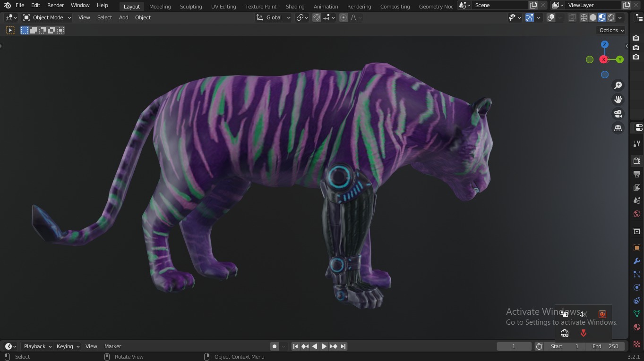Open the Window menu

[x=80, y=5]
